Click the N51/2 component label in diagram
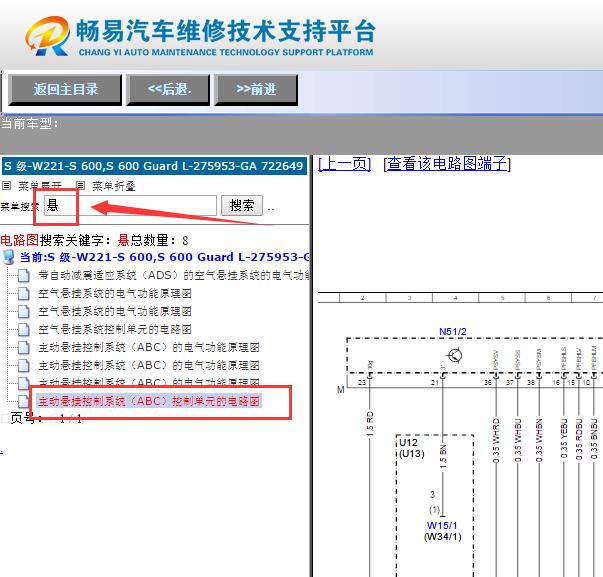Viewport: 603px width, 577px height. pos(453,332)
